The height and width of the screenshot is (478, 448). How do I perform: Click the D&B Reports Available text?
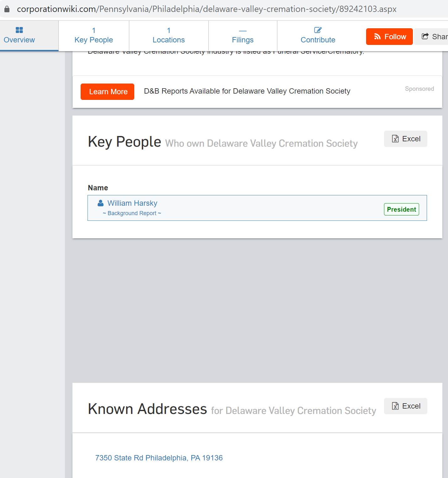tap(247, 91)
